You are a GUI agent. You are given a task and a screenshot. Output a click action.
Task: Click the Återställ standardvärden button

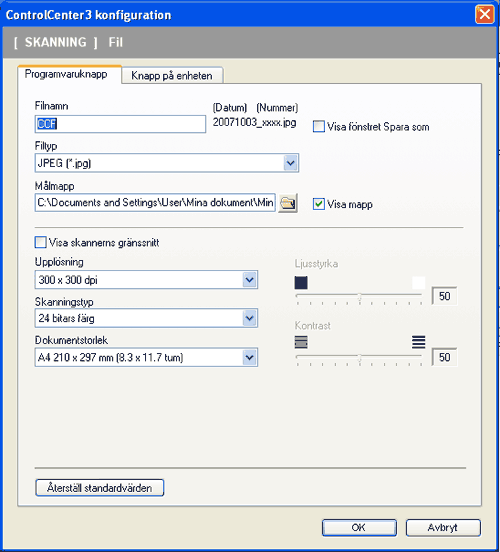(x=100, y=488)
